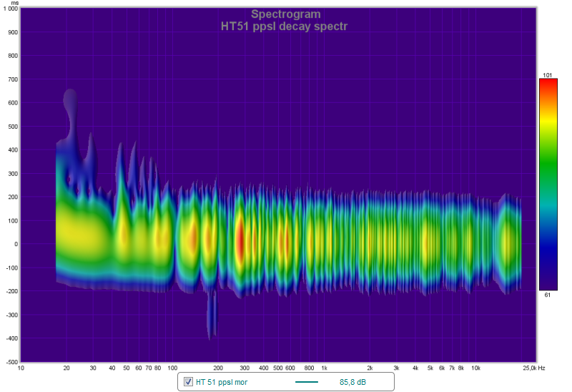Click the 5k frequency axis label

tap(430, 368)
